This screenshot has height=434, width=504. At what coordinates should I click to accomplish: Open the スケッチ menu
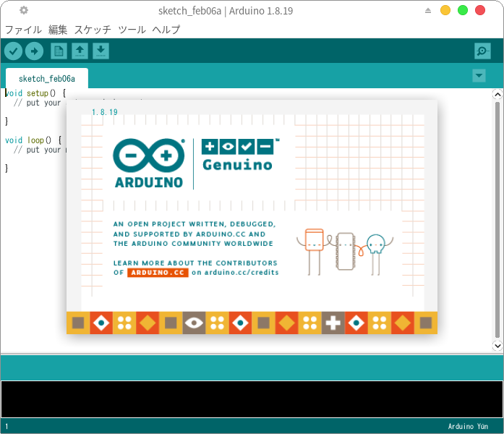tap(93, 30)
